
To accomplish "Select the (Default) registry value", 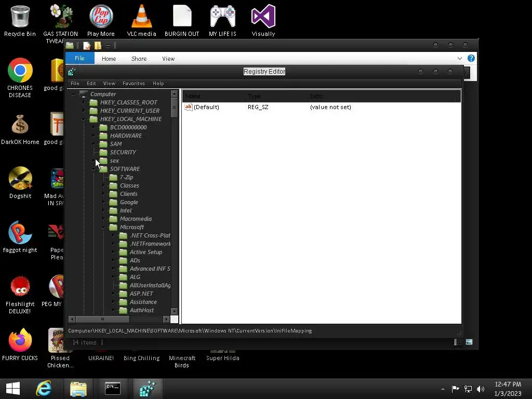I will pos(206,107).
